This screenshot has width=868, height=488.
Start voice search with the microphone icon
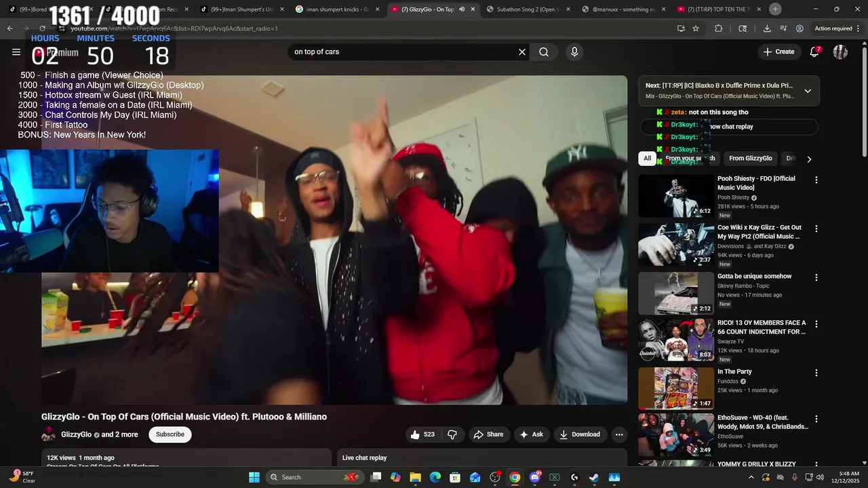[x=574, y=52]
